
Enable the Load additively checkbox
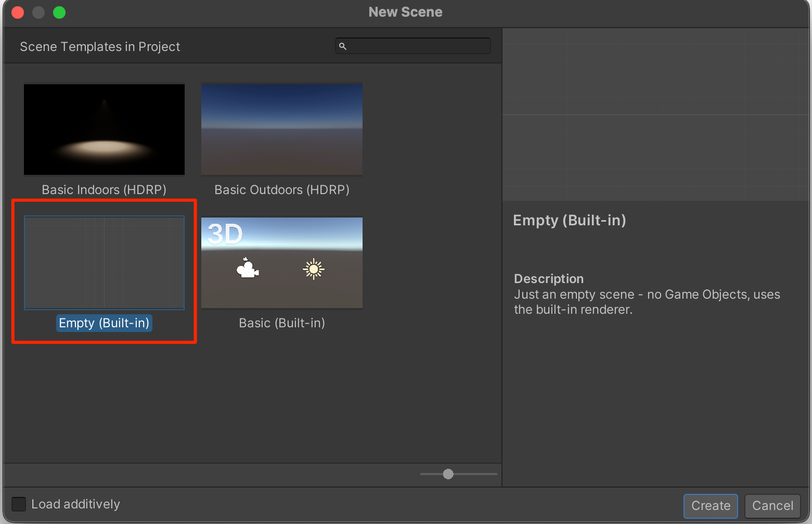click(x=19, y=504)
